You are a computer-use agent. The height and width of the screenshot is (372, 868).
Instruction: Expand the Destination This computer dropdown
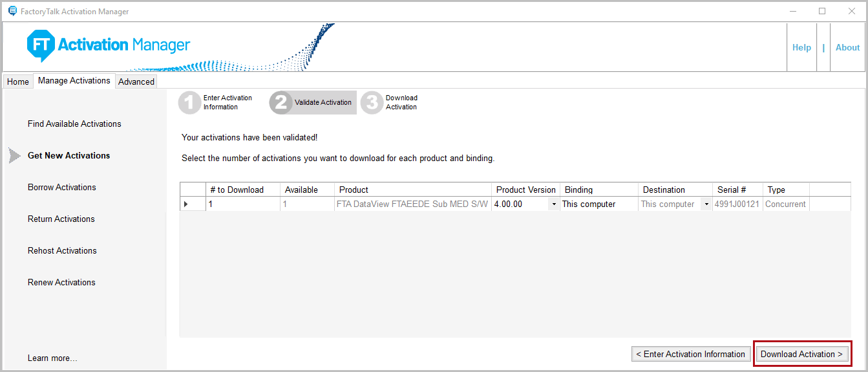(706, 204)
